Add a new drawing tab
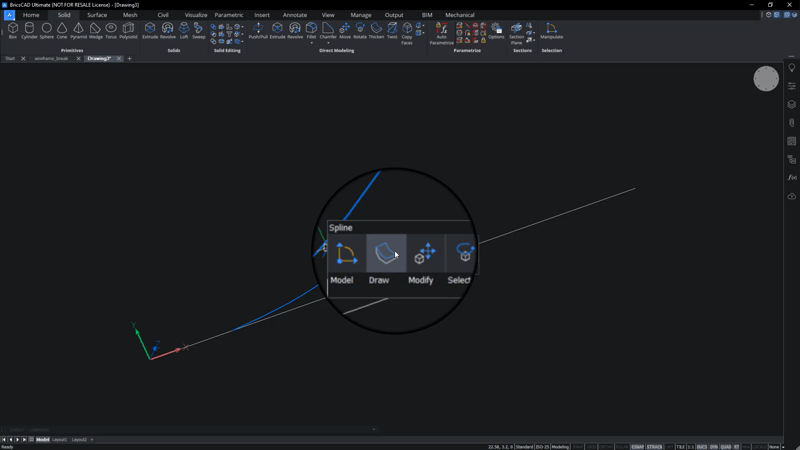Image resolution: width=800 pixels, height=450 pixels. coord(130,59)
